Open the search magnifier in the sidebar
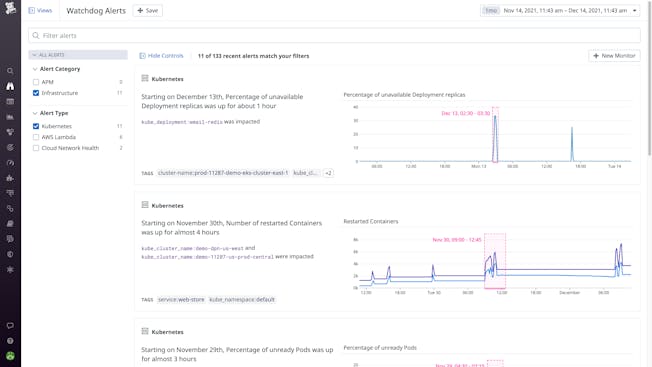 [x=10, y=71]
